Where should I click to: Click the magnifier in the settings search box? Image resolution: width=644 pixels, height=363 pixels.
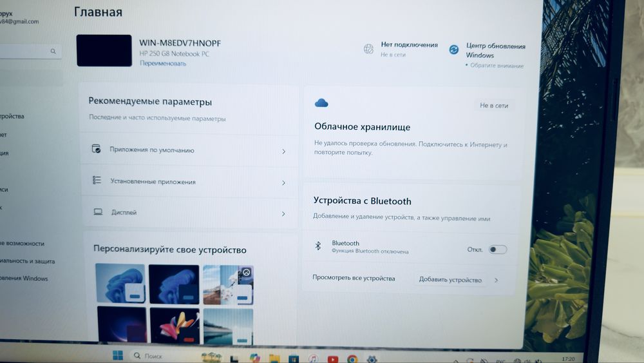pos(53,52)
